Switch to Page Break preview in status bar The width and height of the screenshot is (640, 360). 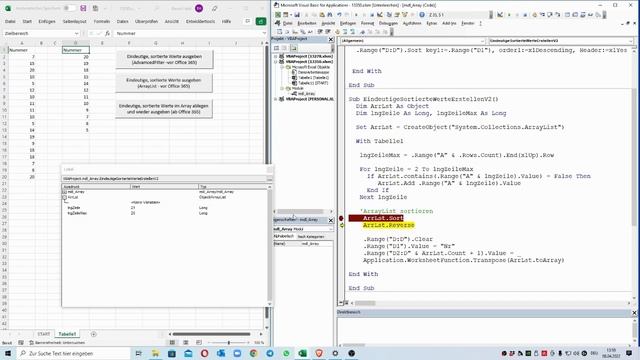pos(199,342)
